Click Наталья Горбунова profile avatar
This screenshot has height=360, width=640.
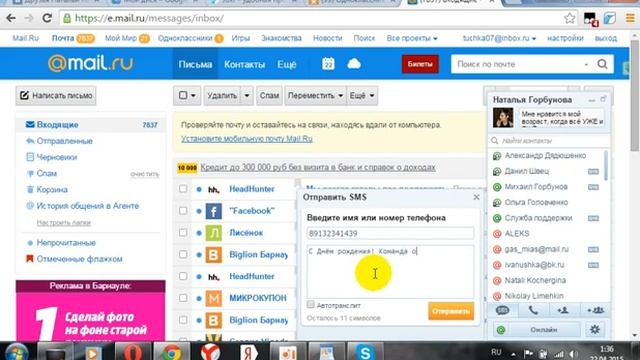pyautogui.click(x=503, y=118)
